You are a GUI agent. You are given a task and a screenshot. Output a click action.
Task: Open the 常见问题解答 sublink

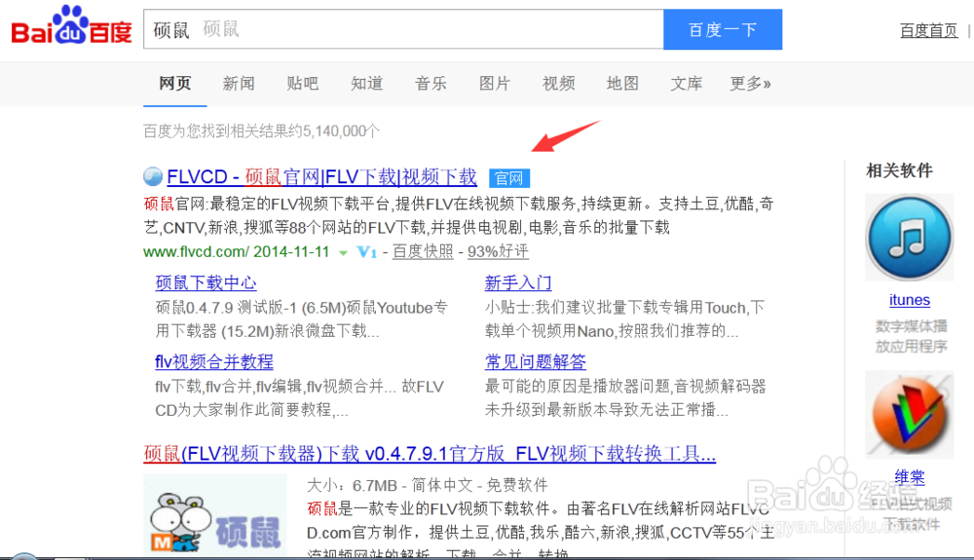tap(536, 362)
